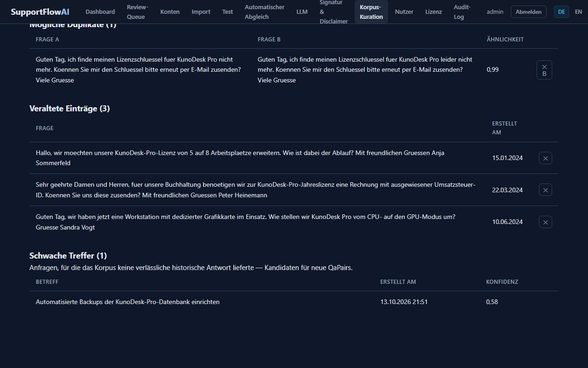The image size is (588, 368).
Task: Click the Erstellt am header in weak hits
Action: click(398, 282)
